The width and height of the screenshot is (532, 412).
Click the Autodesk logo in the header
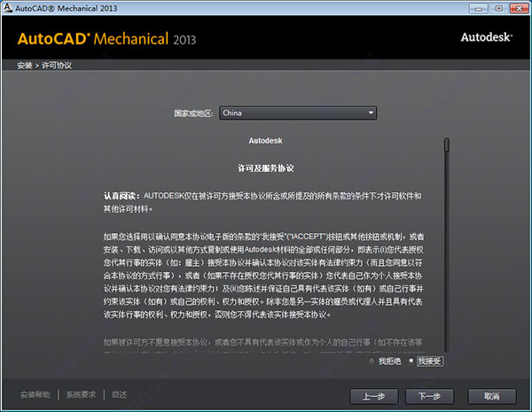[487, 37]
